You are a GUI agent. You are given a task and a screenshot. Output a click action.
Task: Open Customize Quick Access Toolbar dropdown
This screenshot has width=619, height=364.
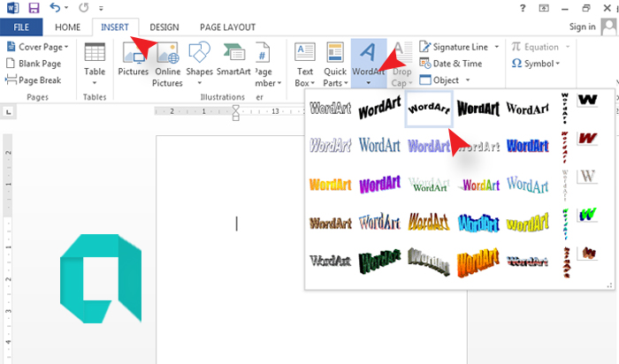coord(101,8)
